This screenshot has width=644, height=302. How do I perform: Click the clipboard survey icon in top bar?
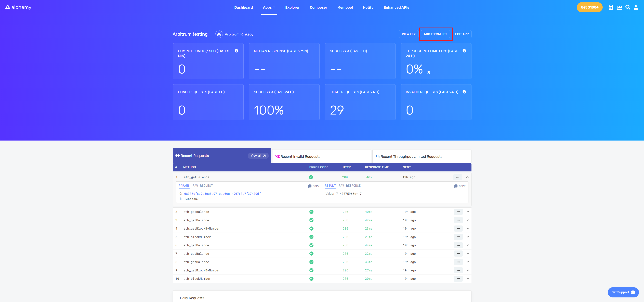[x=611, y=7]
